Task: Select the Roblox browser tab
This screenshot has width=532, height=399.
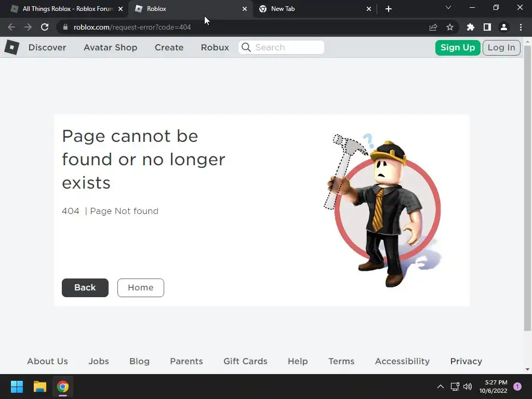Action: coord(191,9)
